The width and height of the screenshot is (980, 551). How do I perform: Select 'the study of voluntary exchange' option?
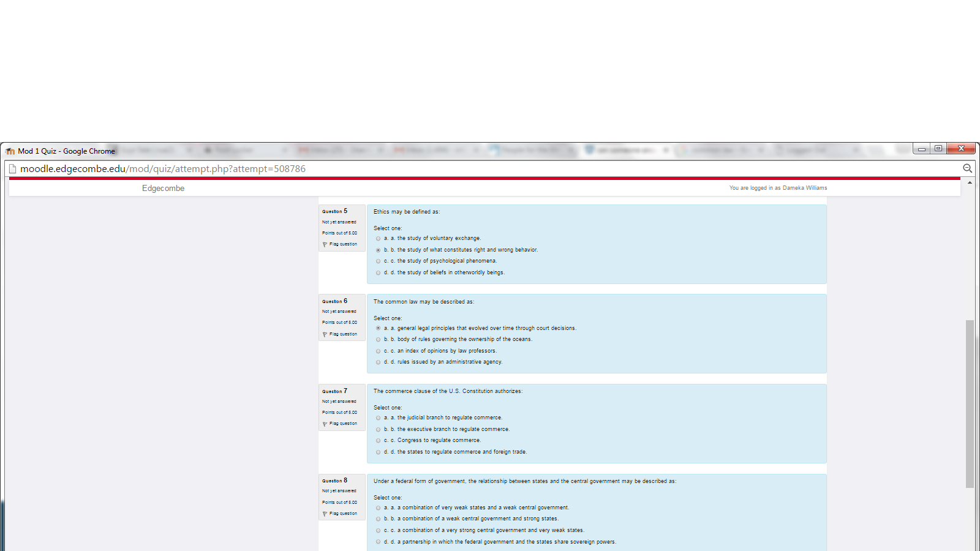pos(378,239)
